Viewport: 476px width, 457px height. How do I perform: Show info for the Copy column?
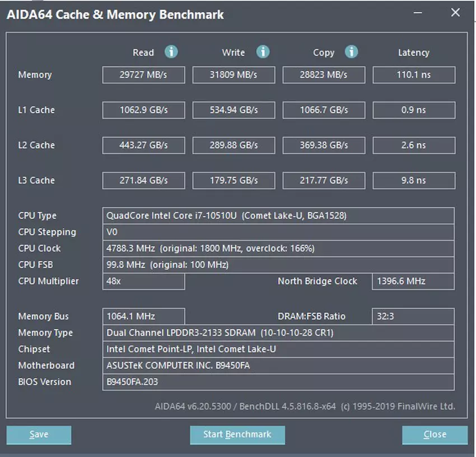(352, 52)
